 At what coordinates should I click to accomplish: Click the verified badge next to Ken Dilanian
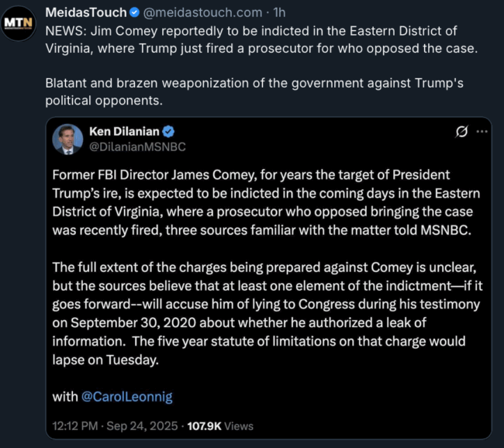pyautogui.click(x=167, y=132)
